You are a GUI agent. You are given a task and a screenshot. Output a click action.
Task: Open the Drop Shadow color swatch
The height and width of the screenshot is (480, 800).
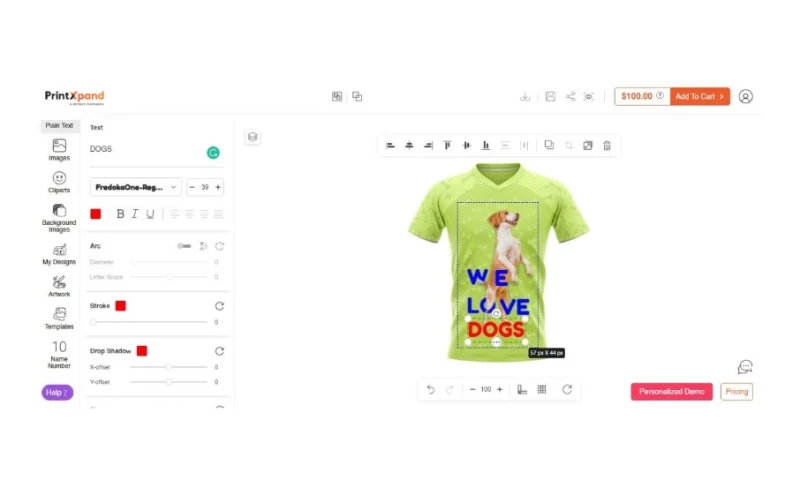coord(142,351)
